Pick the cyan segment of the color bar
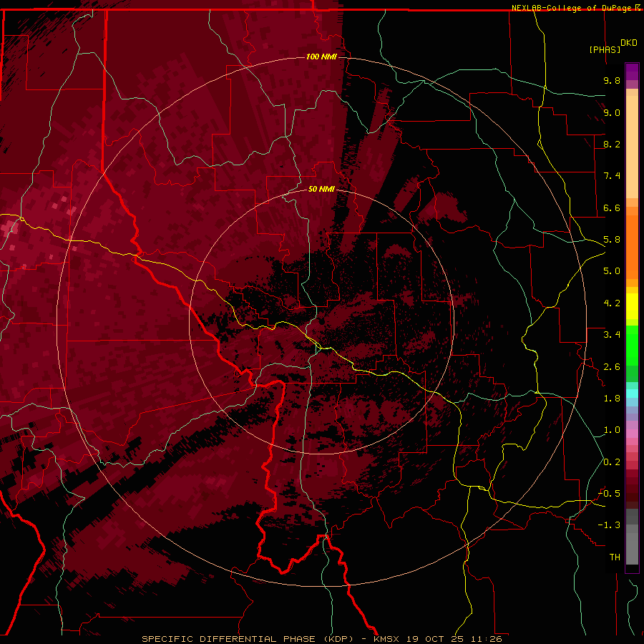Screen dimensions: 644x644 (x=632, y=394)
